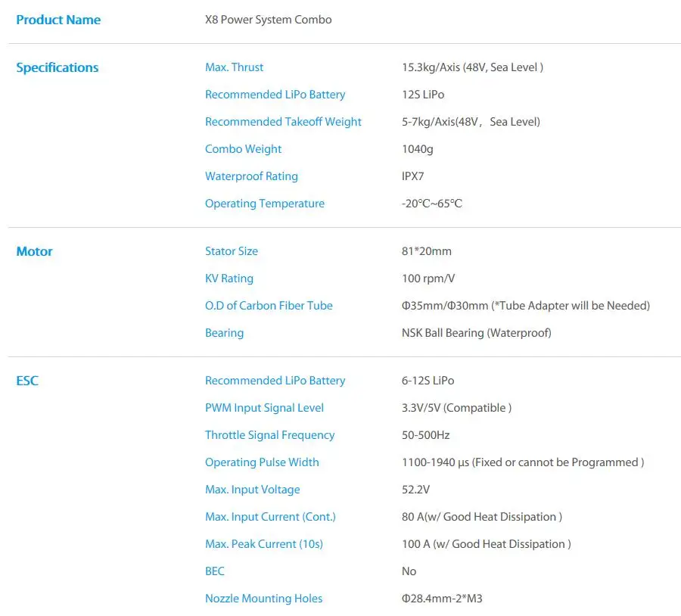
Task: Select the Combo Weight label
Action: point(243,149)
